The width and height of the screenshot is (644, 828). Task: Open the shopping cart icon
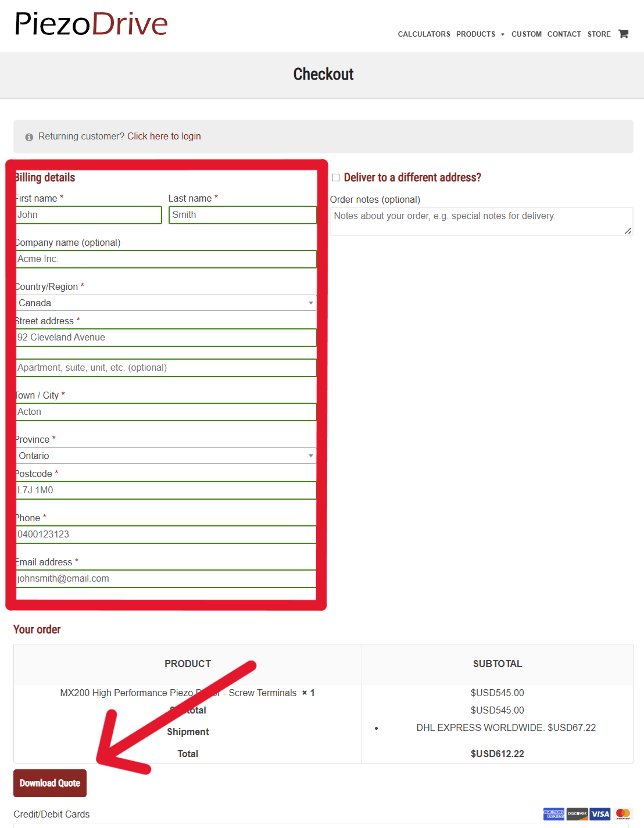point(623,34)
